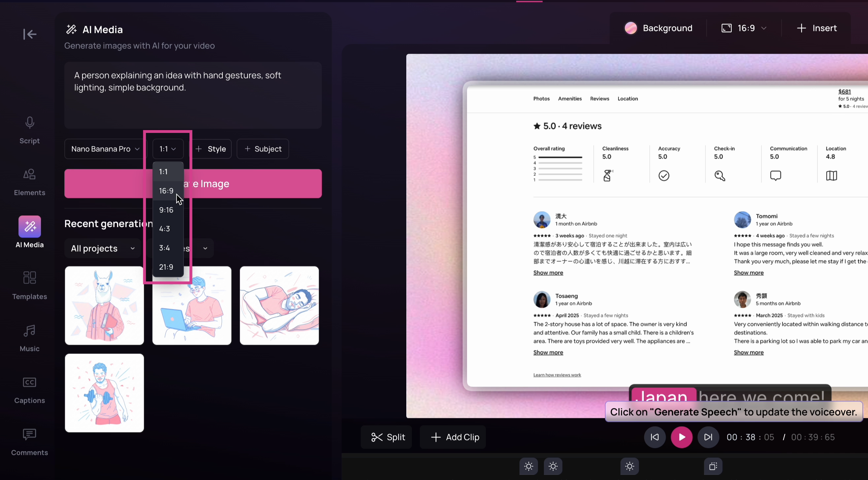Click the Split scissors button
Image resolution: width=868 pixels, height=480 pixels.
387,437
